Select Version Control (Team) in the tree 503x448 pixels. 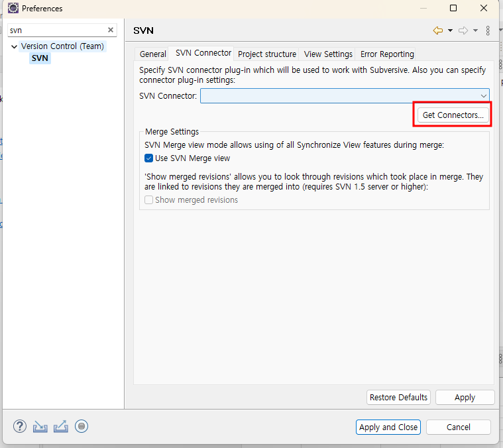pos(62,46)
